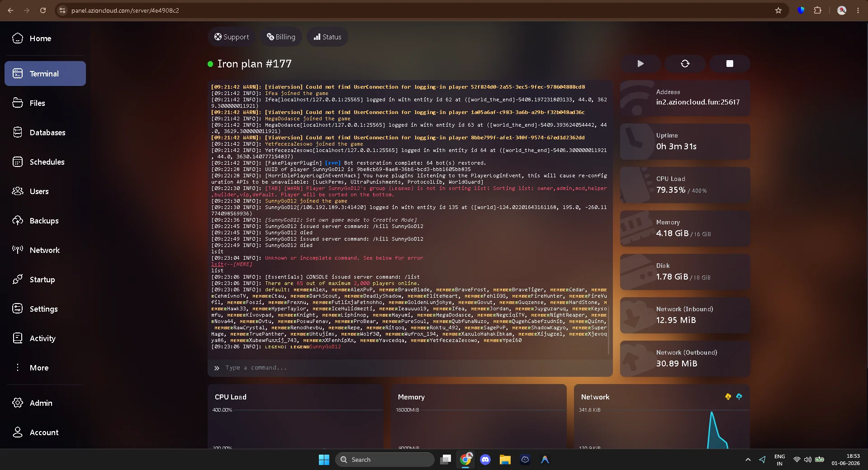Viewport: 868px width, 470px height.
Task: Click the Network (Outbound) 30.89 MiB value
Action: pos(677,364)
